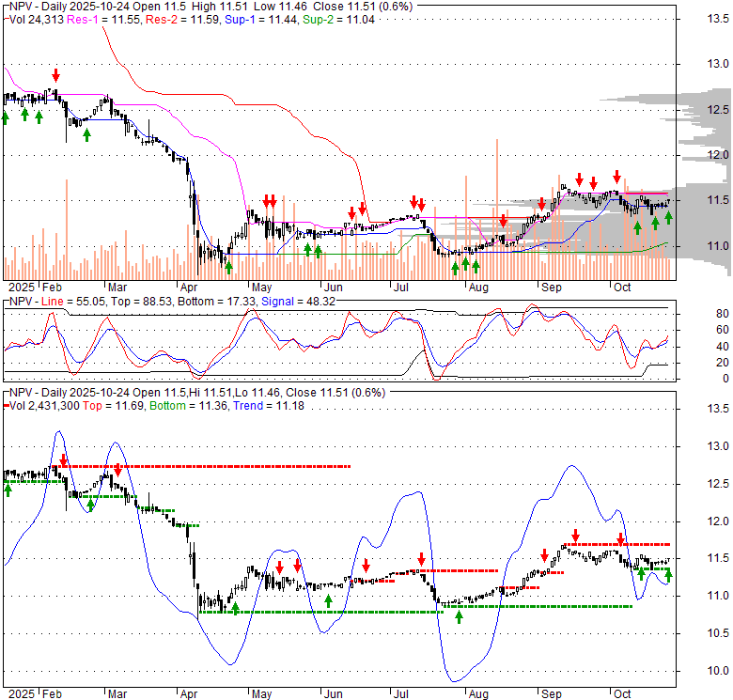
Task: Click the top chart title NPV Daily 2025-10-24
Action: point(211,7)
